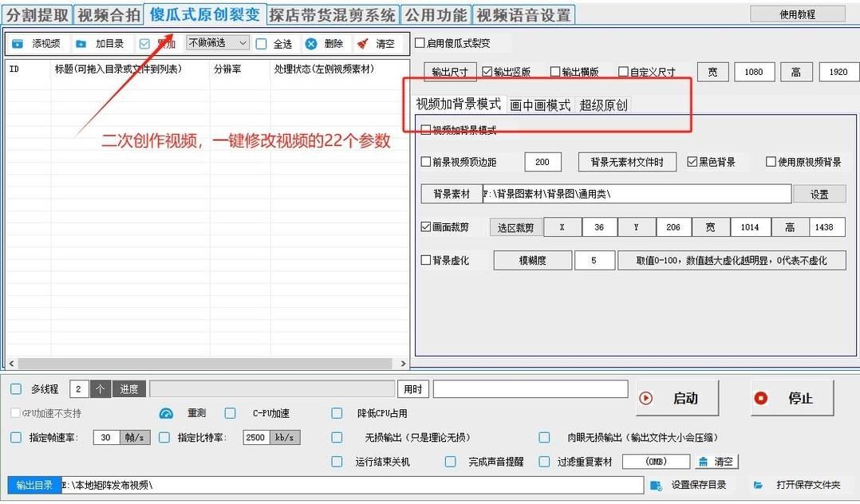Click the 加目录 add folder icon
860x504 pixels.
click(81, 44)
